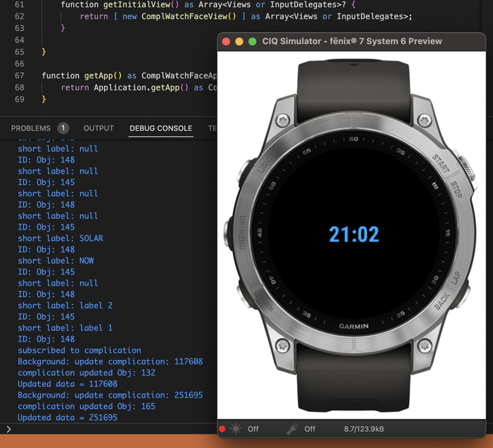
Task: Open the OUTPUT tab
Action: (99, 128)
